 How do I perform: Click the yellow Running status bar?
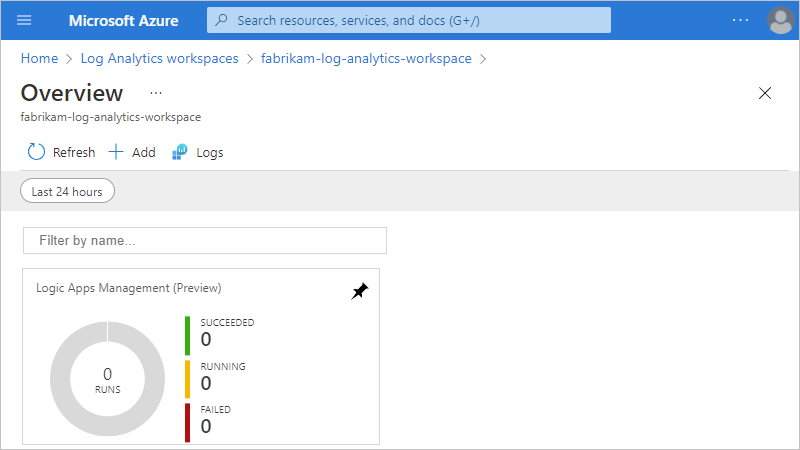pos(187,379)
